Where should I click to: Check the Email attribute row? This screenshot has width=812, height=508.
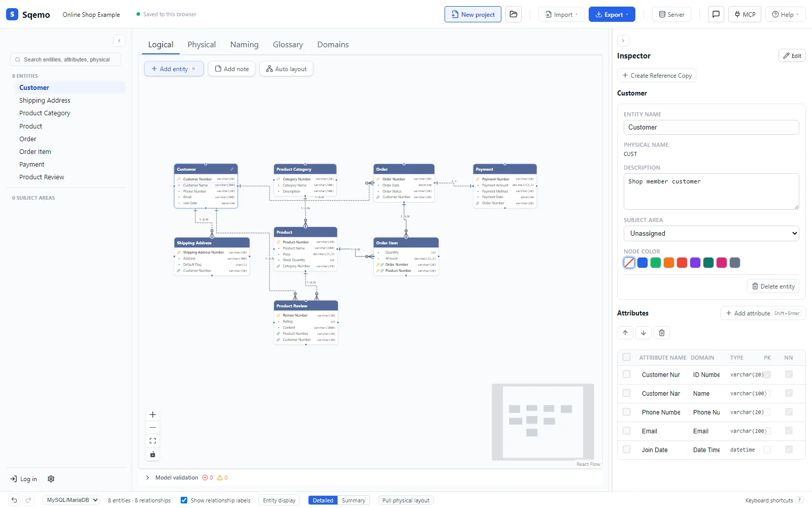pos(627,431)
